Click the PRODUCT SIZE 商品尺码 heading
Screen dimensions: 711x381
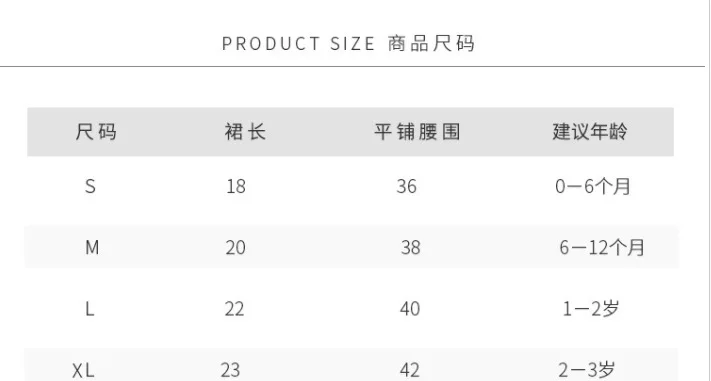pos(348,44)
